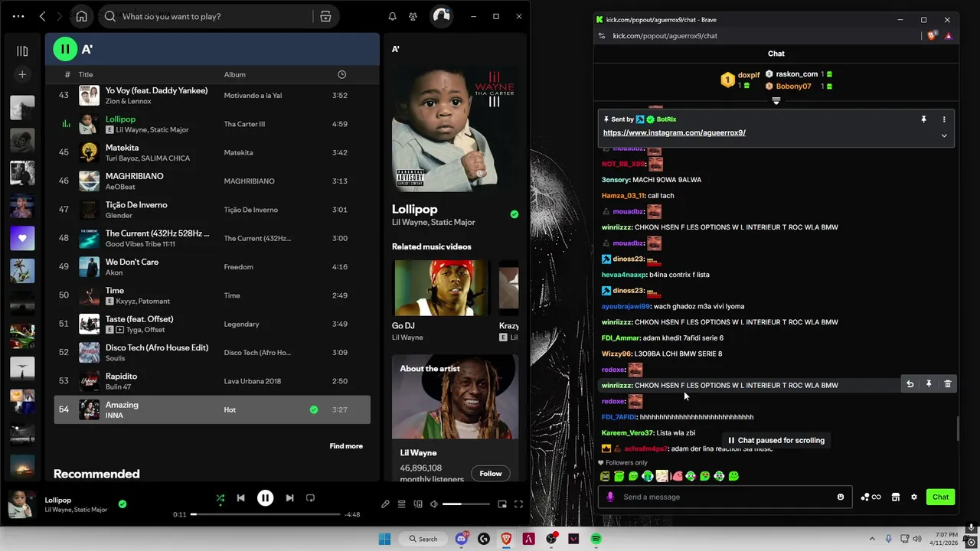Toggle saved checkmark in now-playing bar
980x551 pixels.
[122, 504]
